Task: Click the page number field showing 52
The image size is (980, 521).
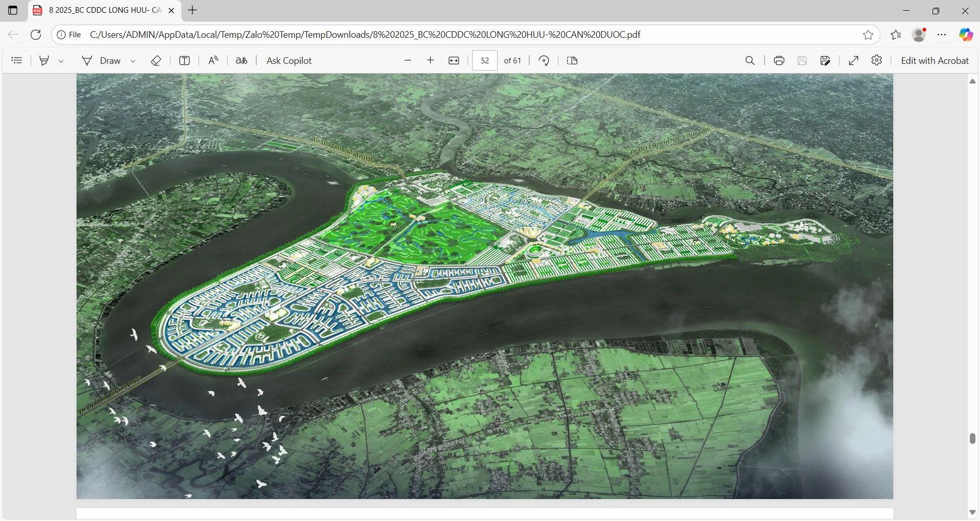Action: (x=485, y=61)
